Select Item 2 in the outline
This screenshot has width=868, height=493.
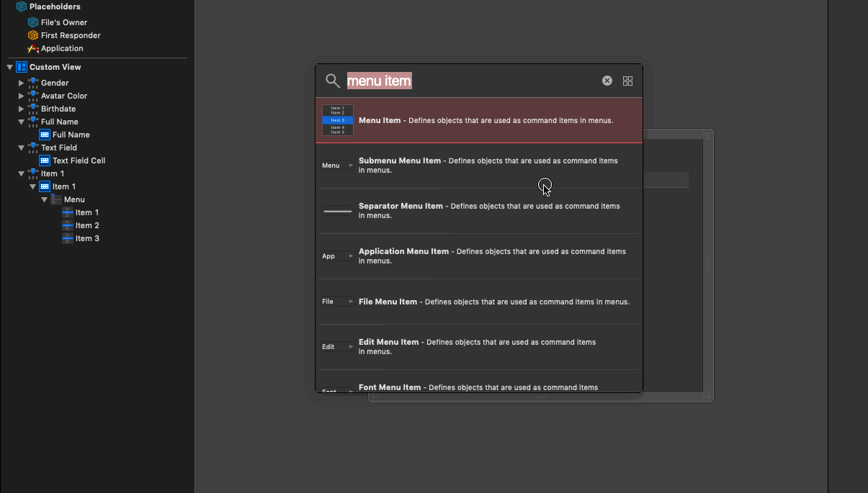click(x=87, y=225)
